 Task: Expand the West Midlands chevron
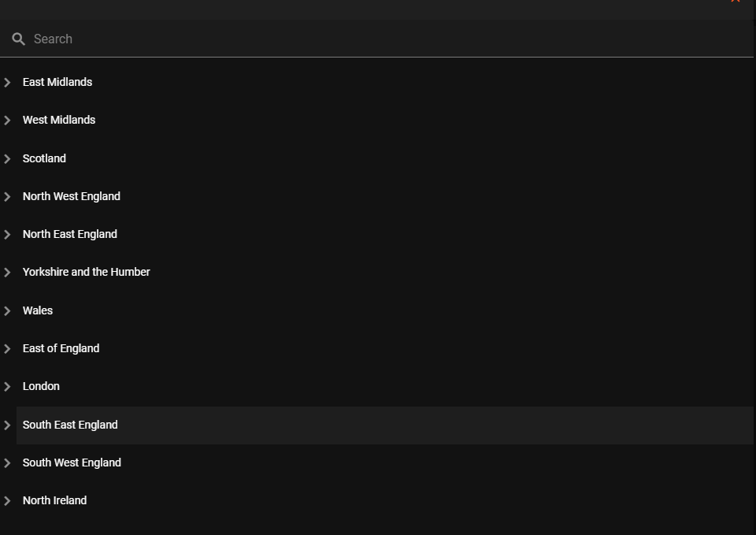(x=7, y=121)
